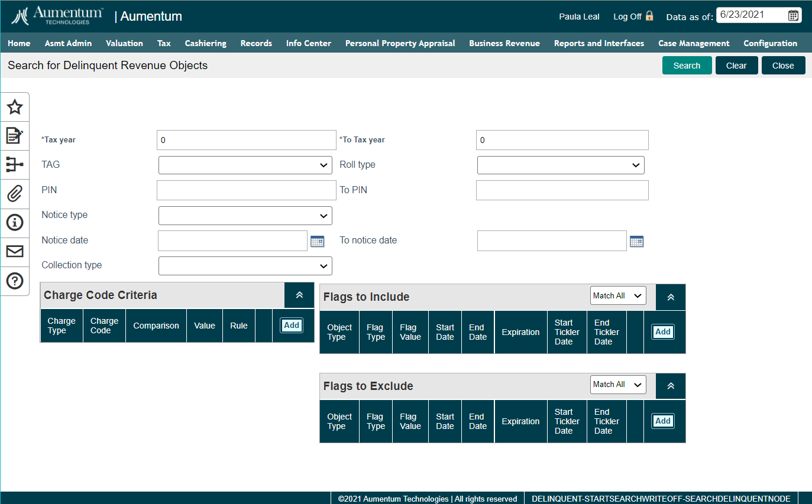This screenshot has width=812, height=504.
Task: Open the Tax menu
Action: point(164,43)
